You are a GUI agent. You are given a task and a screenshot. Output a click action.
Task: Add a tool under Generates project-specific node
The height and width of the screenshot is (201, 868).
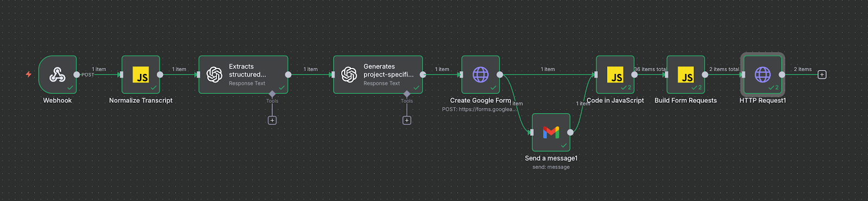pyautogui.click(x=407, y=120)
